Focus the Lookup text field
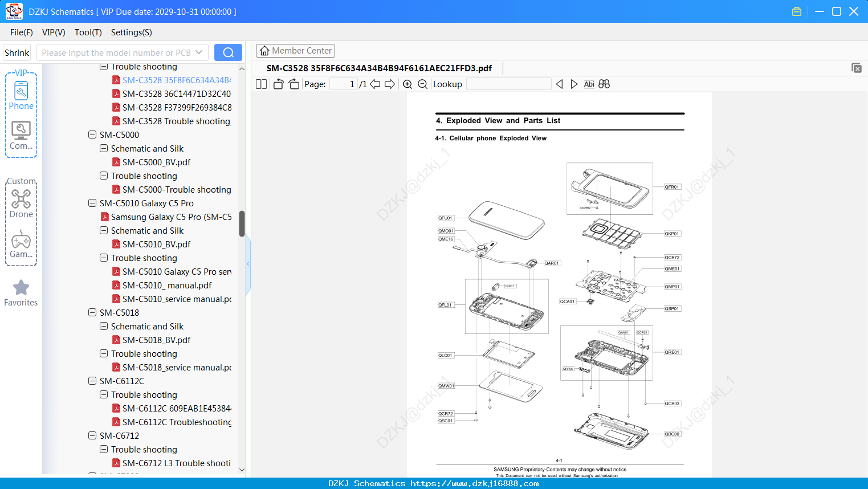Image resolution: width=868 pixels, height=489 pixels. click(508, 84)
